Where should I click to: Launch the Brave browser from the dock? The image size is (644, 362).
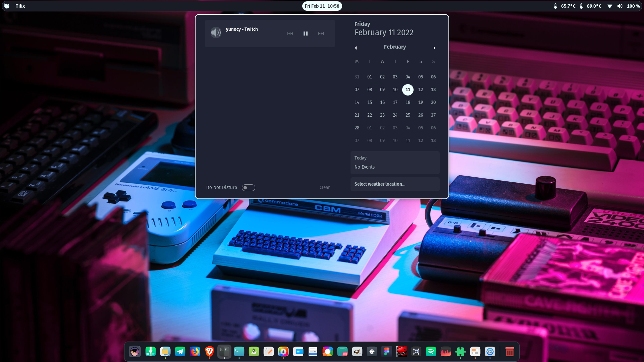210,352
